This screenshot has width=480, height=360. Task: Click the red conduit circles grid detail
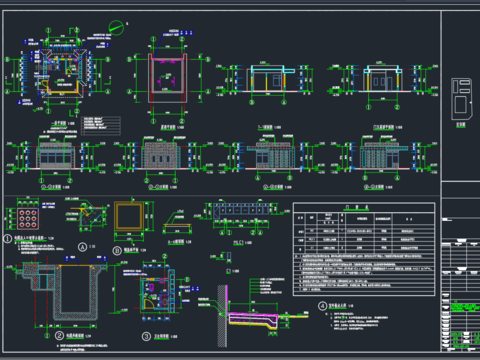(x=28, y=219)
